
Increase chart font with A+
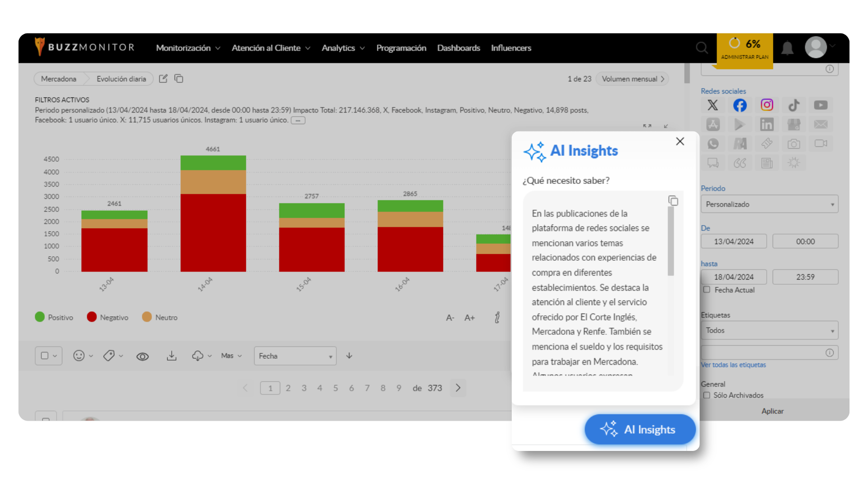469,318
